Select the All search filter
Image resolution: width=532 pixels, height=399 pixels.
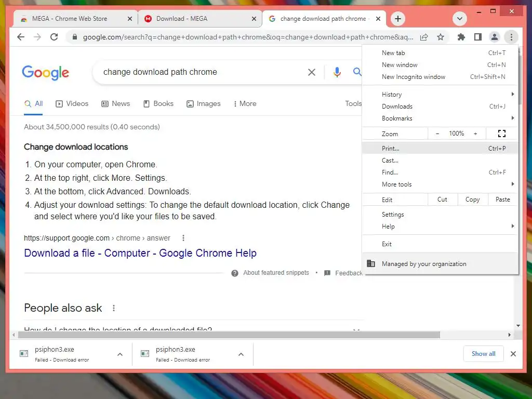click(x=33, y=104)
